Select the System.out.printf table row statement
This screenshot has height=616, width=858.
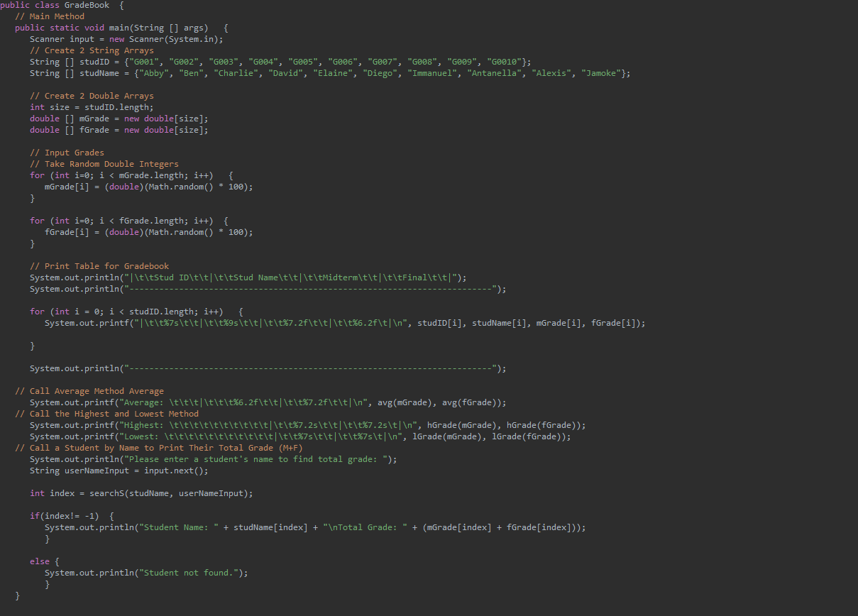point(284,322)
